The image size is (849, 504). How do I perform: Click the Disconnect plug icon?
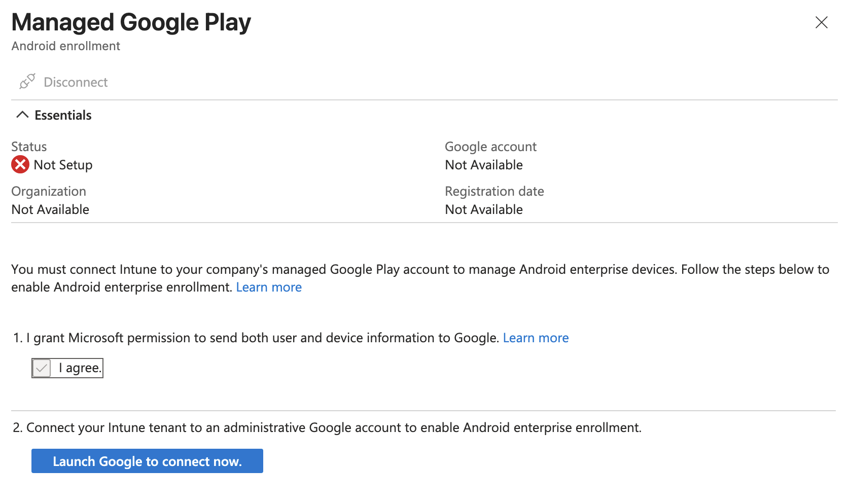[26, 81]
